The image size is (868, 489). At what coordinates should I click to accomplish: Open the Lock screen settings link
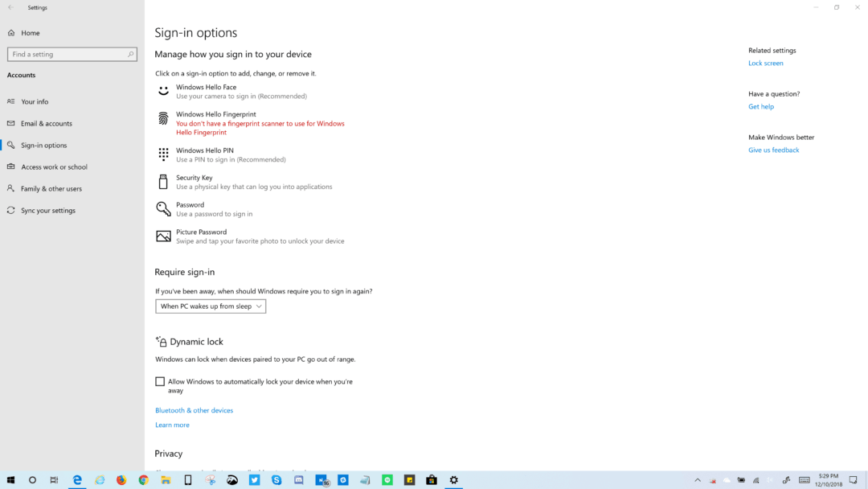(765, 63)
